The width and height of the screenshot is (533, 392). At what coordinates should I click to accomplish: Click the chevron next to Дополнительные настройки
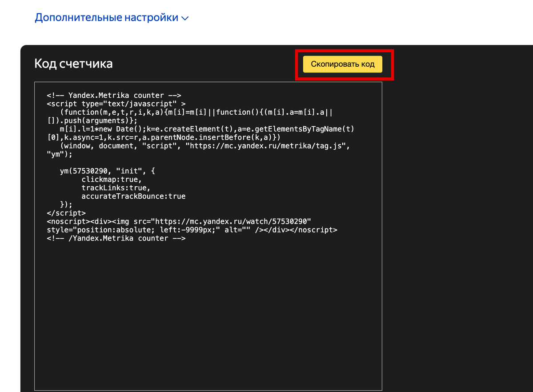[185, 18]
